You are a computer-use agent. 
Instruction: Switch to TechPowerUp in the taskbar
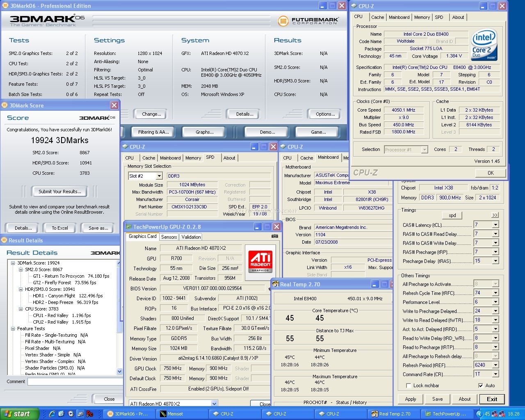(447, 414)
